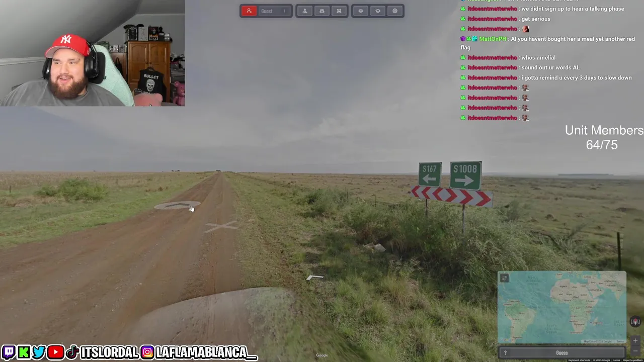The image size is (644, 362).
Task: Open the stacked layers map icon in toolbar
Action: (x=361, y=11)
